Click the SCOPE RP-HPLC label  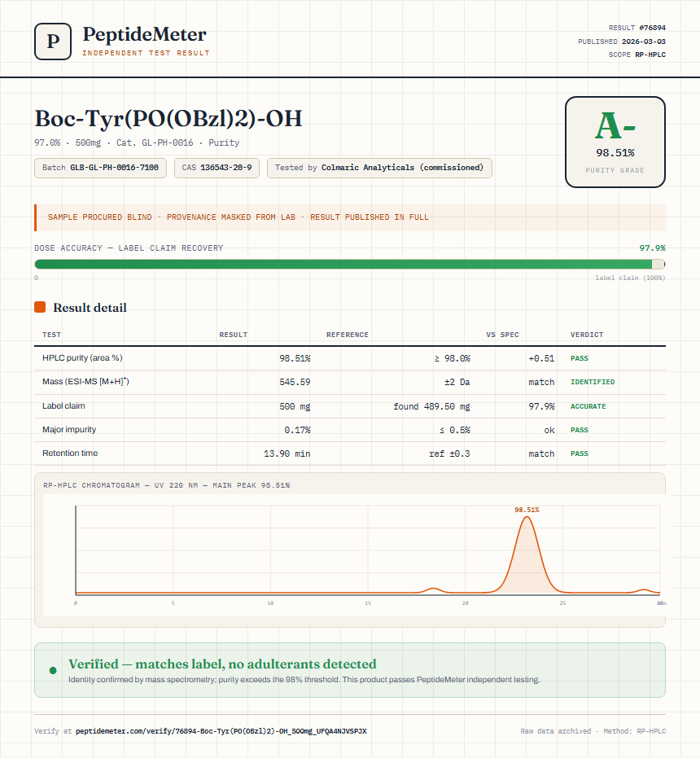click(637, 55)
